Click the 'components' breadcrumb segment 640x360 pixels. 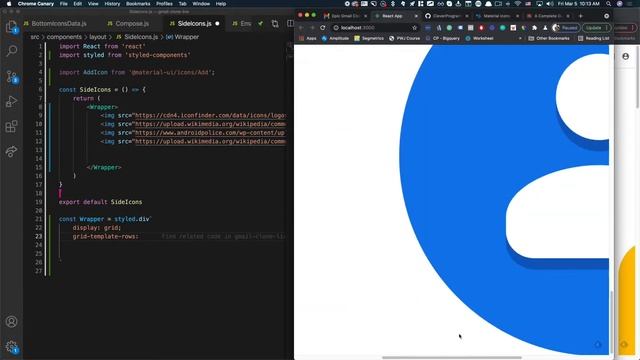click(x=64, y=37)
